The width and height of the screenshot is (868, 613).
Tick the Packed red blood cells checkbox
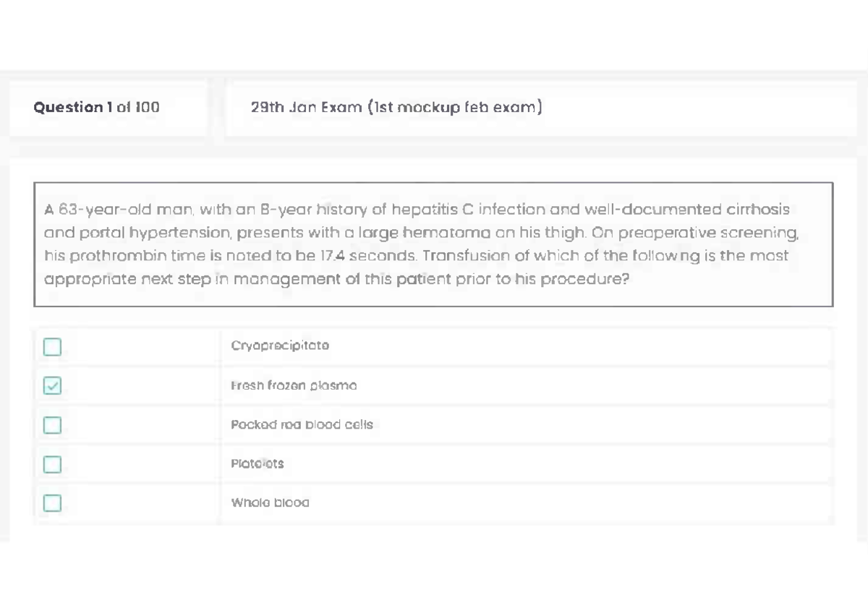coord(52,425)
